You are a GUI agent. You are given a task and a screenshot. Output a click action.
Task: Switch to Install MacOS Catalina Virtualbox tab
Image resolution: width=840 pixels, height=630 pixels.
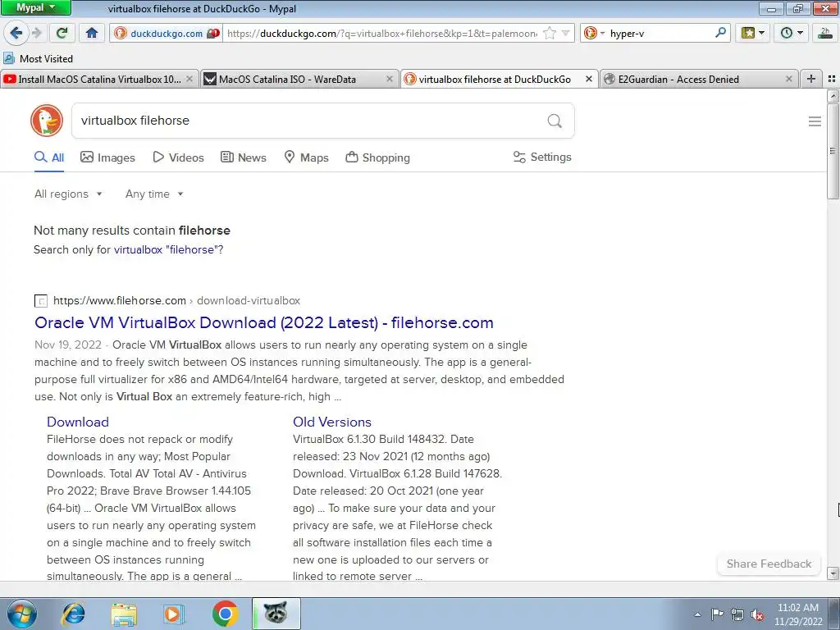click(x=99, y=80)
